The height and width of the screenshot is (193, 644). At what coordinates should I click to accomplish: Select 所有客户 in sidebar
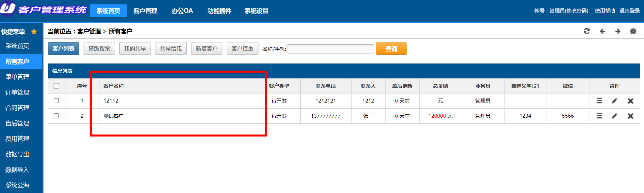[21, 62]
